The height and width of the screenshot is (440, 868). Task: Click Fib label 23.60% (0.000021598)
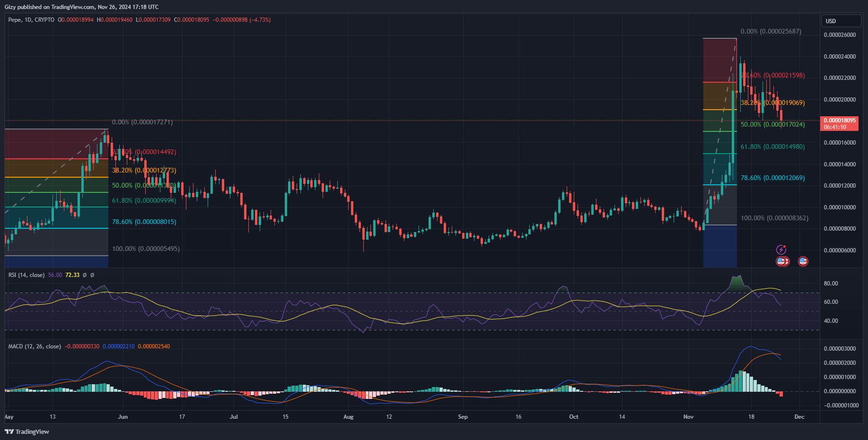coord(773,76)
